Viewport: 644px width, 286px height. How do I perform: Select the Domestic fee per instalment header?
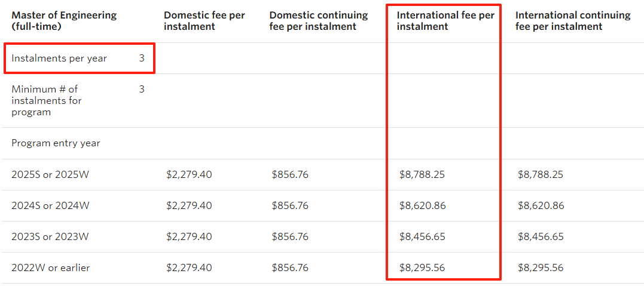tap(205, 21)
